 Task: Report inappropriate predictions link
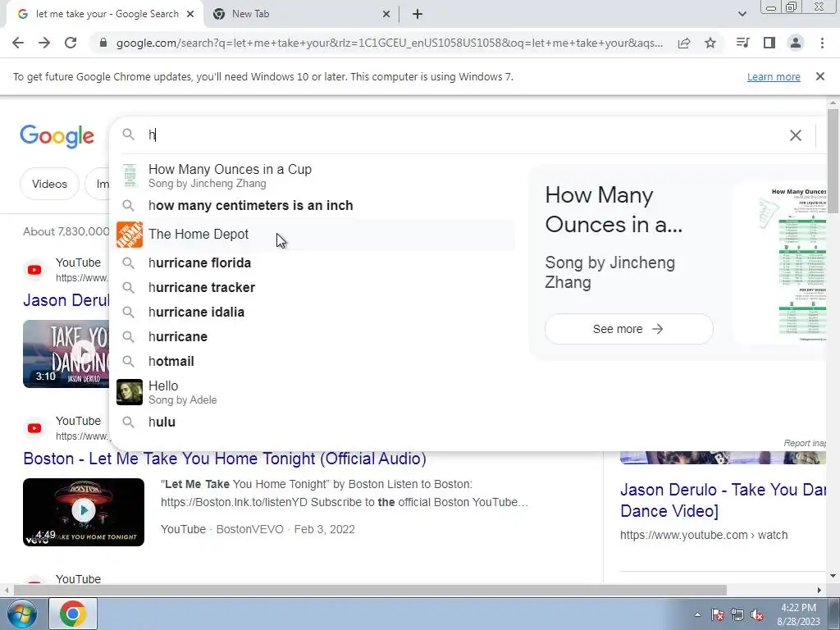click(x=805, y=443)
